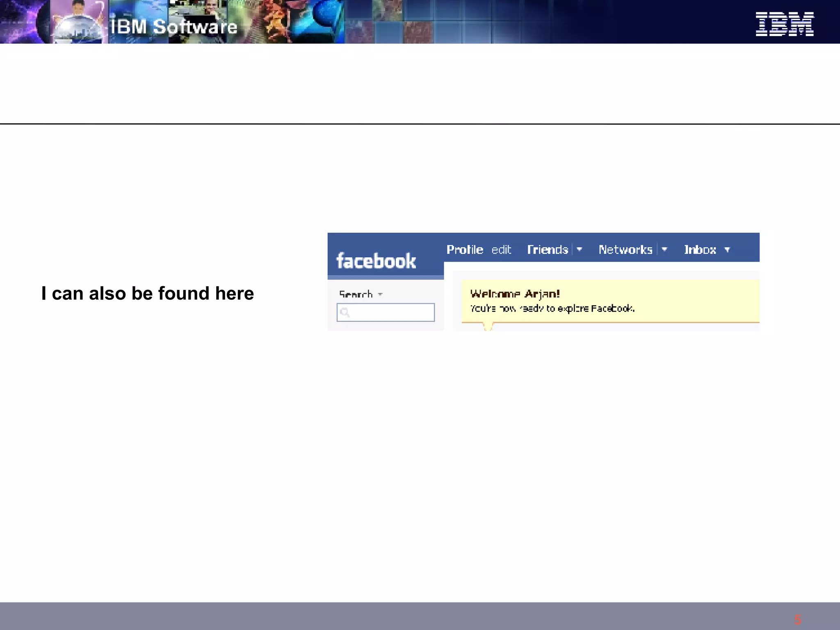The width and height of the screenshot is (840, 630).
Task: Click inside the Facebook search field
Action: [x=392, y=313]
